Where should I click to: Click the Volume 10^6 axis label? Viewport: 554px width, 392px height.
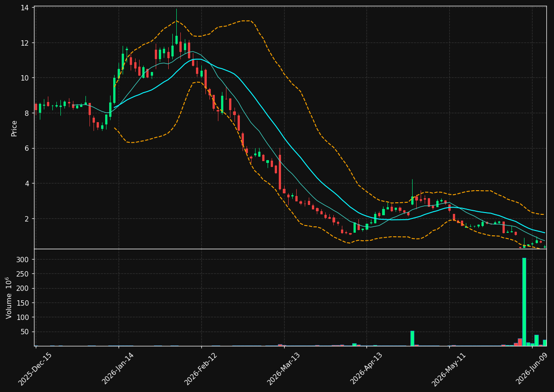9,298
